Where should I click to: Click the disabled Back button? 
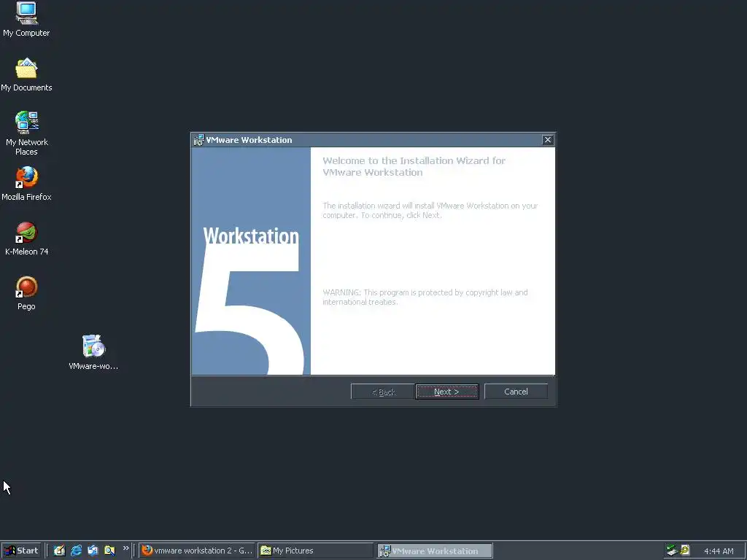[383, 392]
